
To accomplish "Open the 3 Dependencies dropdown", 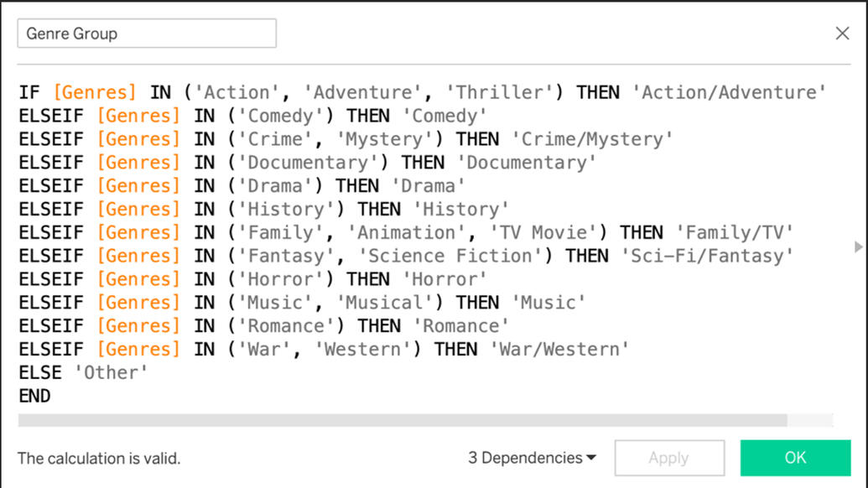I will (532, 458).
